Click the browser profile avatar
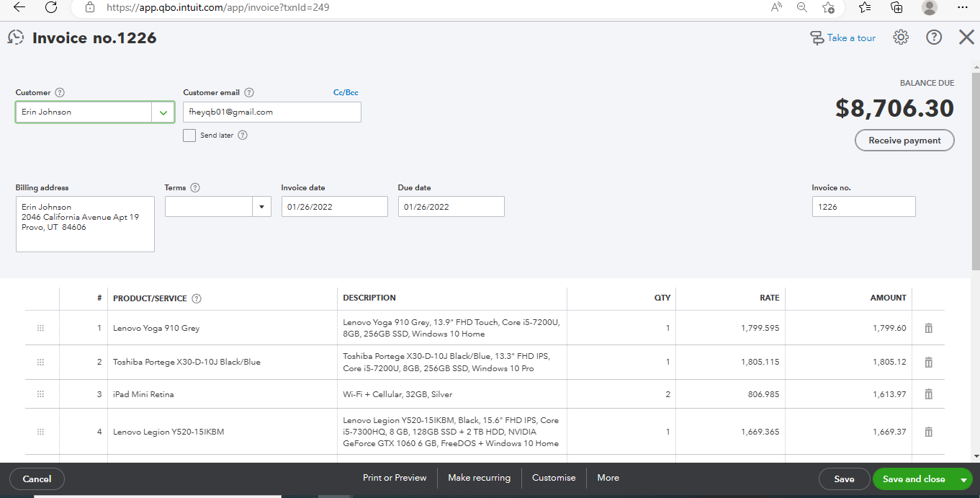This screenshot has width=980, height=498. coord(930,7)
